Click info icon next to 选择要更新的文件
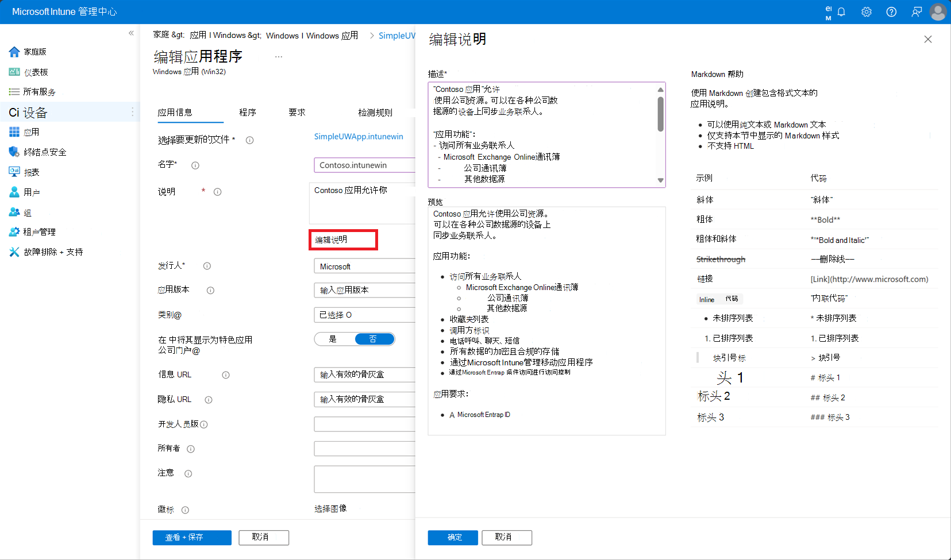Screen dimensions: 951x560 click(x=249, y=140)
